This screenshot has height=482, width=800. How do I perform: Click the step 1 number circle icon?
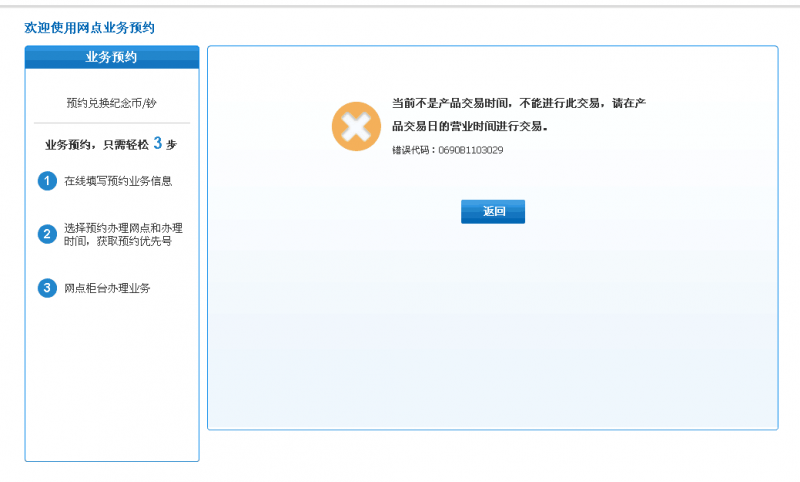coord(46,181)
